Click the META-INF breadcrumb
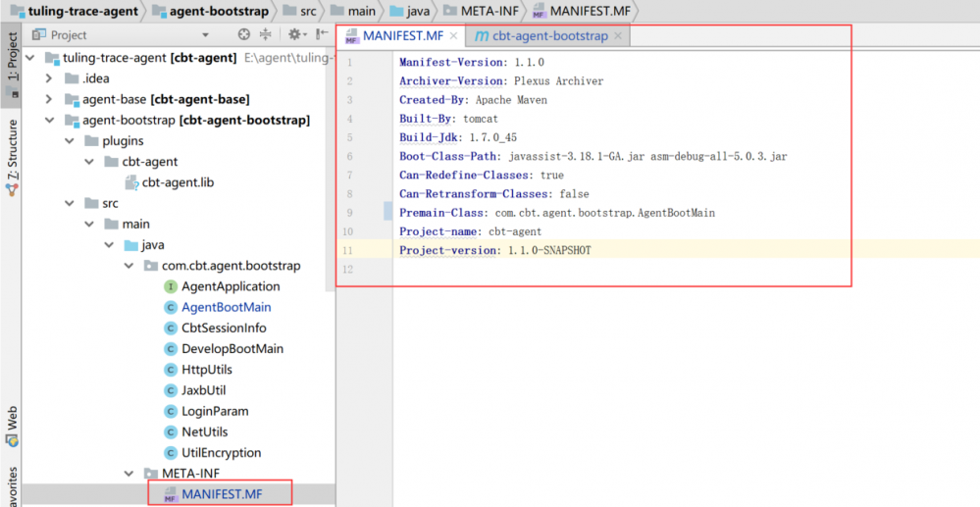The image size is (980, 507). pyautogui.click(x=480, y=11)
